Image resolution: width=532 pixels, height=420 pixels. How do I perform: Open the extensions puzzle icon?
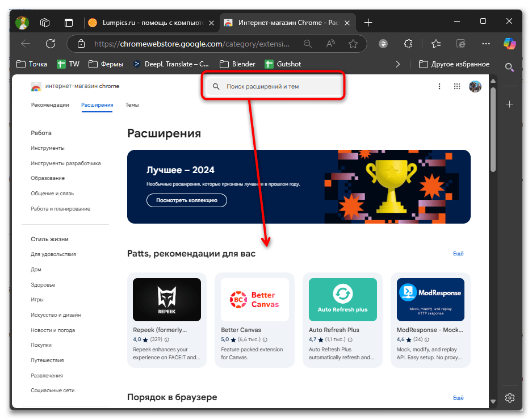click(408, 44)
